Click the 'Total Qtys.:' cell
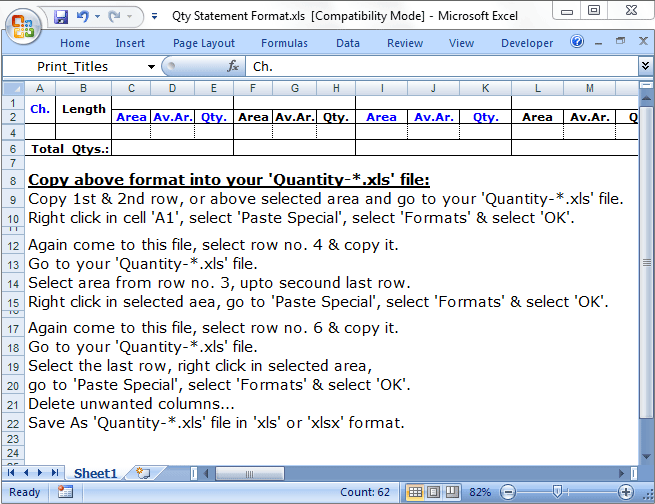Viewport: 655px width, 504px height. click(x=69, y=149)
